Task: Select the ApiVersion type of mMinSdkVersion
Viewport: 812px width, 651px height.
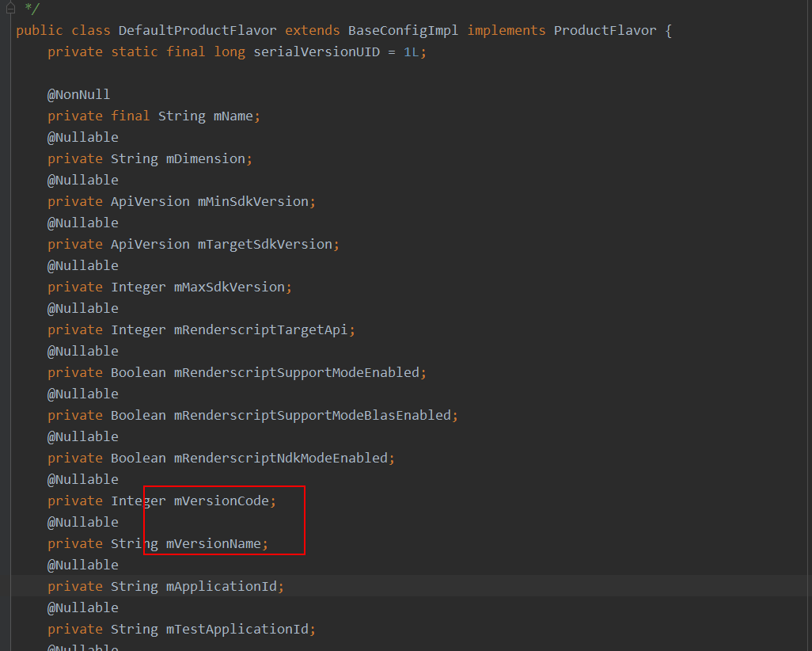Action: point(150,201)
